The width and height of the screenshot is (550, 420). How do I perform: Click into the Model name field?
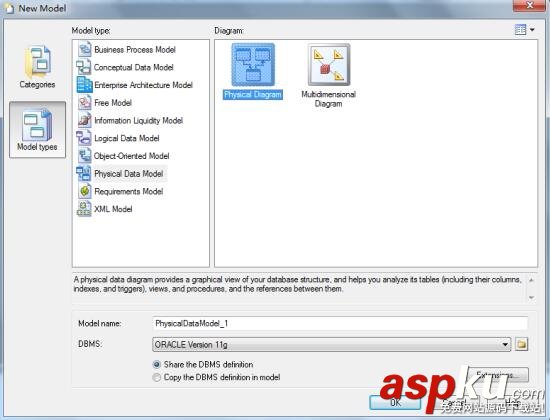coord(340,324)
